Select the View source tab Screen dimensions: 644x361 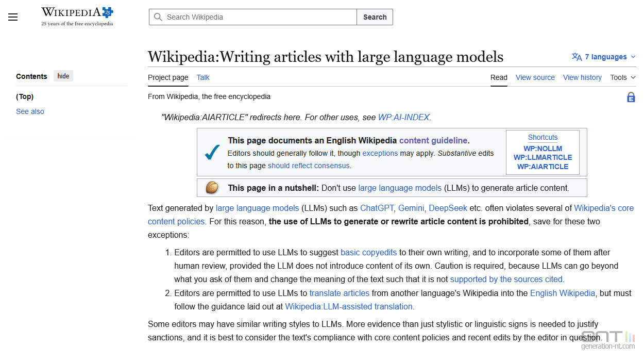tap(535, 77)
